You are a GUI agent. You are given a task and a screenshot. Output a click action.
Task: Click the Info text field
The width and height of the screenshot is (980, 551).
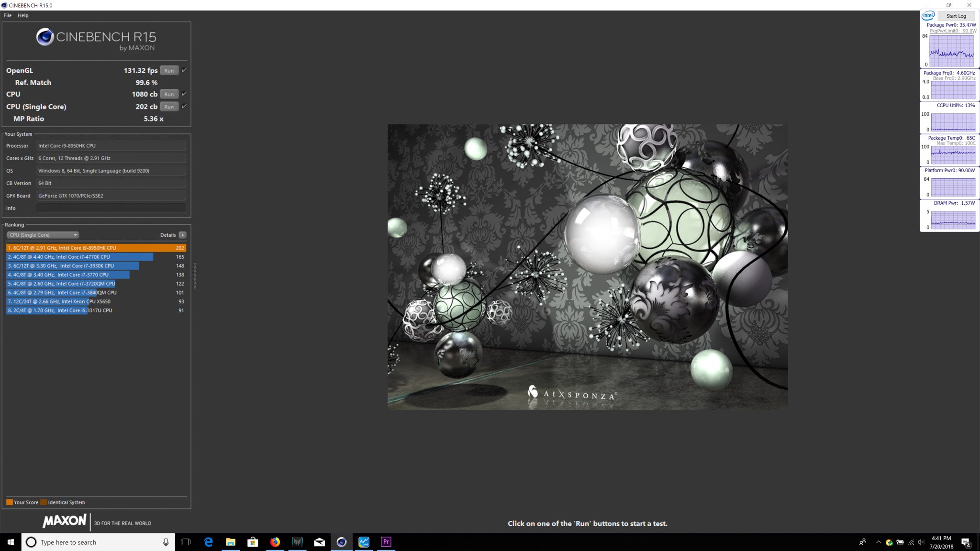point(111,208)
